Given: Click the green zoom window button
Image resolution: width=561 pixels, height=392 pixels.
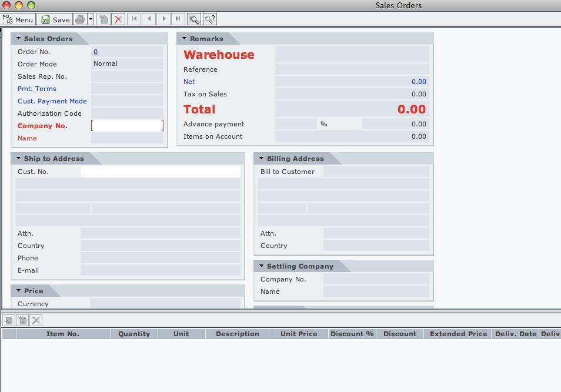Looking at the screenshot, I should pyautogui.click(x=31, y=5).
